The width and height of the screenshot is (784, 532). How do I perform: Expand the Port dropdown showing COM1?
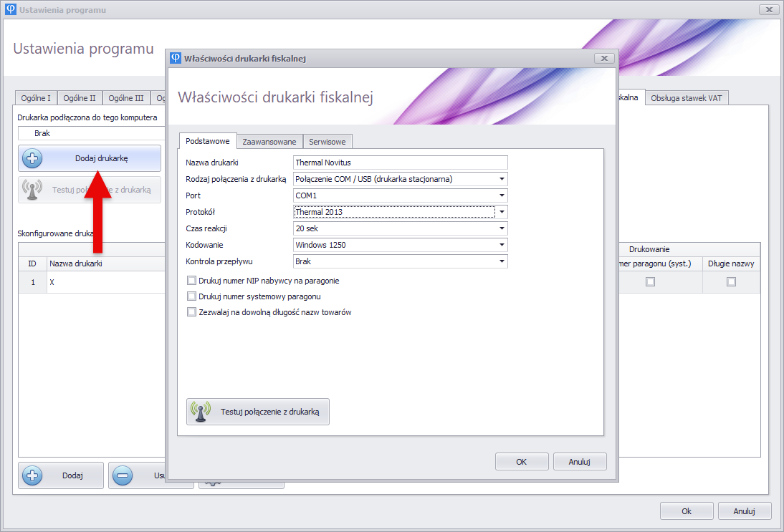coord(502,195)
